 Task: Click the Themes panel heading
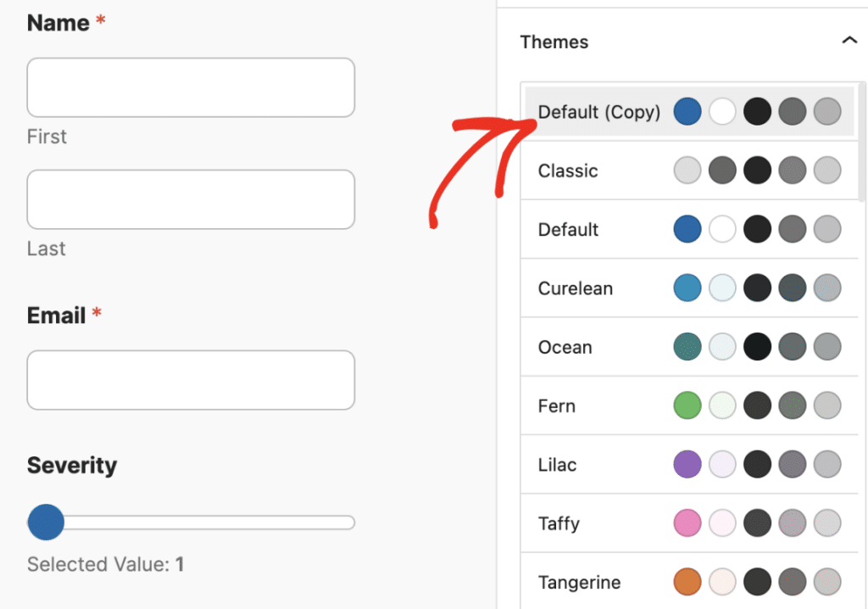click(x=554, y=42)
